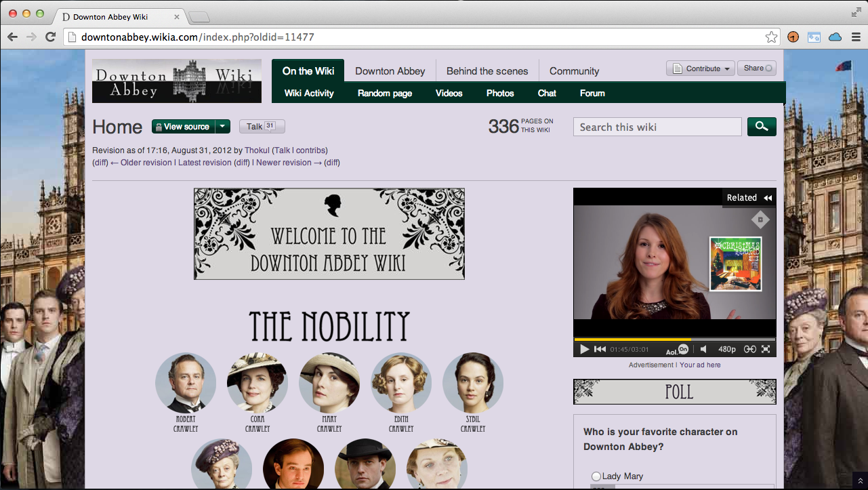Image resolution: width=868 pixels, height=490 pixels.
Task: Seek using the video progress bar
Action: point(674,340)
